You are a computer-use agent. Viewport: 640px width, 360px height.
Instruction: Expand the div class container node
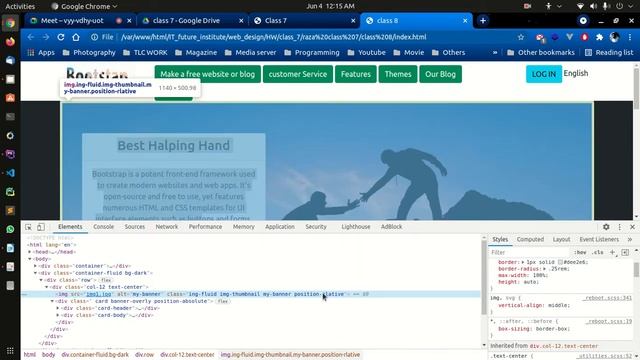point(36,266)
